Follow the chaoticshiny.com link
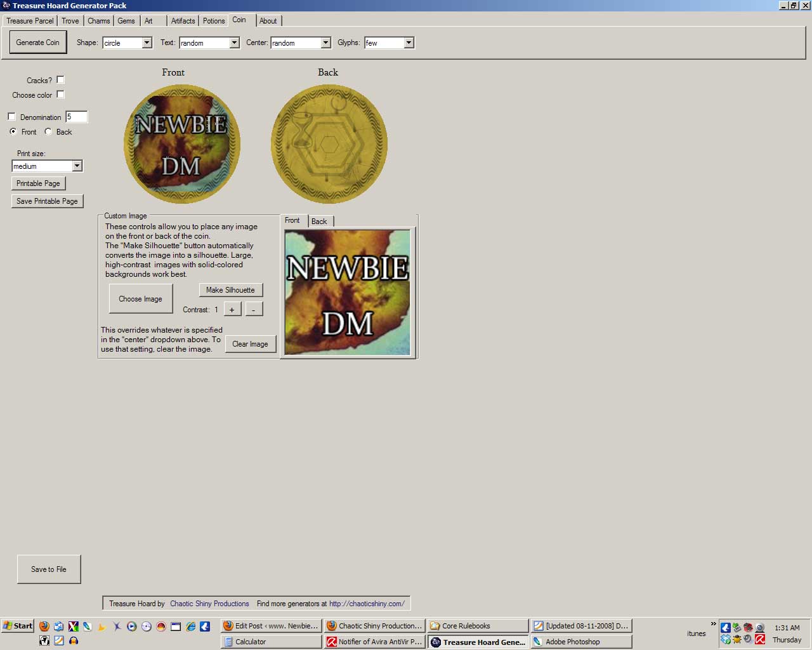This screenshot has height=650, width=812. pos(367,604)
